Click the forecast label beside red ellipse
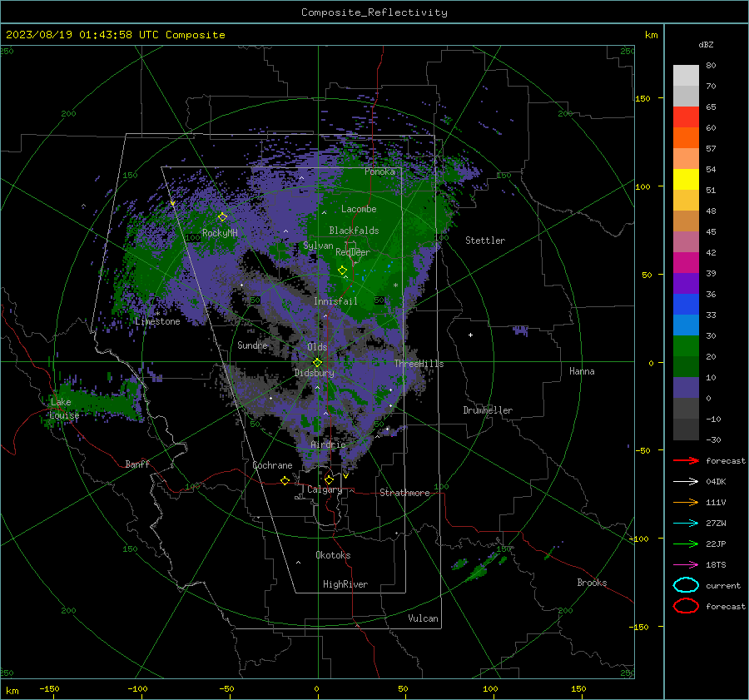 click(x=726, y=606)
